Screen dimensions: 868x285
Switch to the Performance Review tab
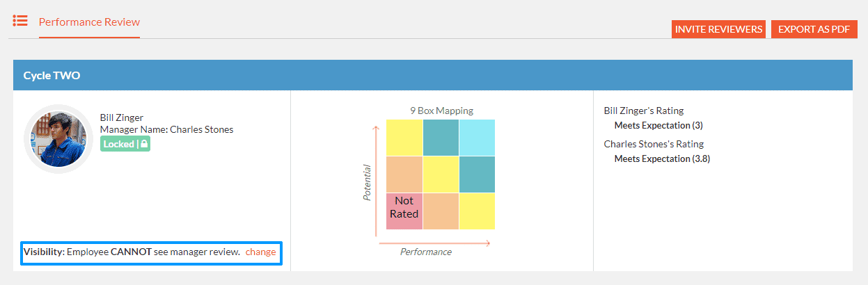point(89,22)
